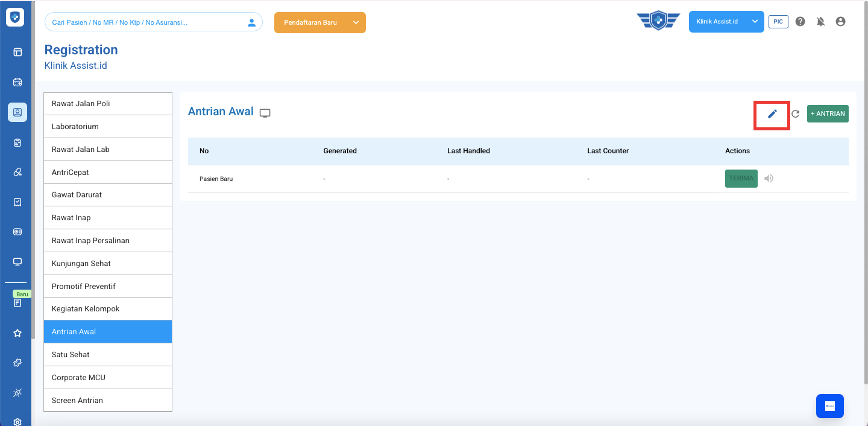This screenshot has width=868, height=426.
Task: Open the monitor display icon beside Antrian Awal
Action: (x=265, y=113)
